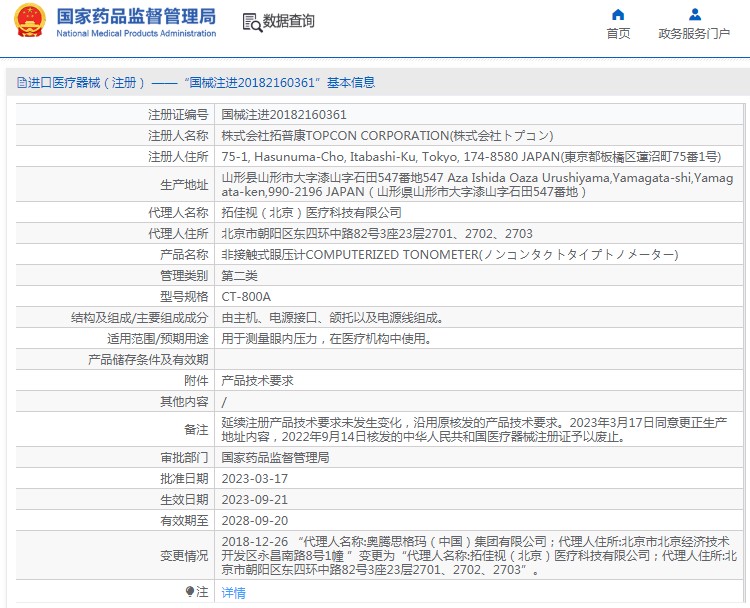Click the 审批部门 row label
This screenshot has height=608, width=750.
(x=184, y=457)
